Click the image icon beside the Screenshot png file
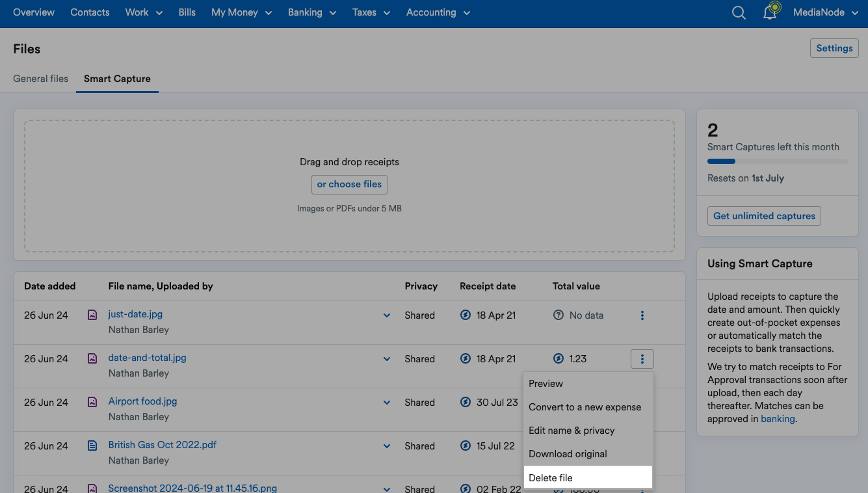 pos(91,488)
